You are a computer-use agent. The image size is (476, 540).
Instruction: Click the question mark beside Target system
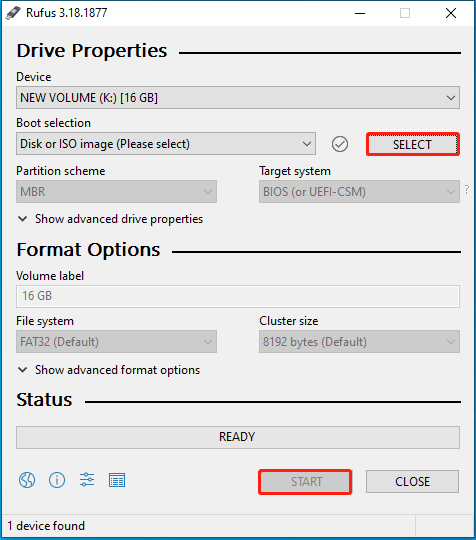click(x=467, y=189)
